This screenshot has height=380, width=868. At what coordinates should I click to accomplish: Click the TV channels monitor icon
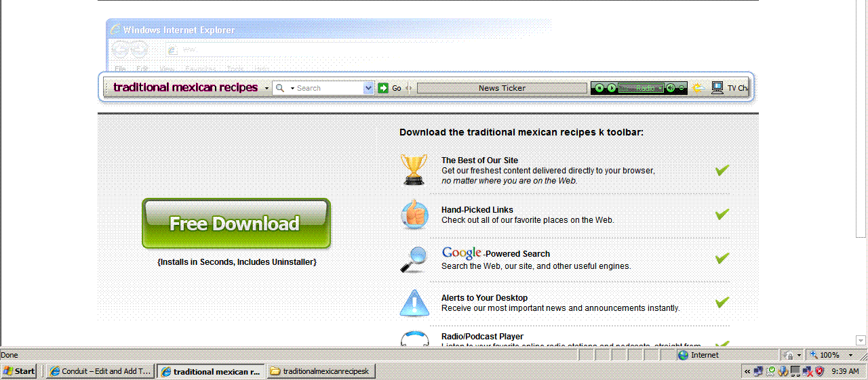717,88
